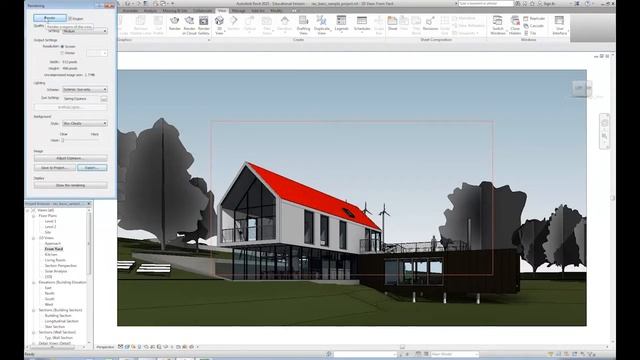Click the Legends ribbon icon

click(x=341, y=24)
